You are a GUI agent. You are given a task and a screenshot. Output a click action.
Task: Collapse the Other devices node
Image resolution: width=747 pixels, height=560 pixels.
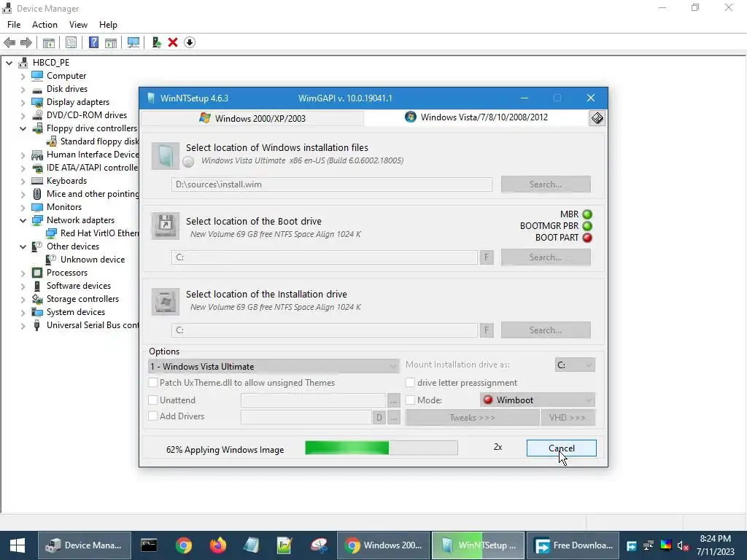point(23,246)
